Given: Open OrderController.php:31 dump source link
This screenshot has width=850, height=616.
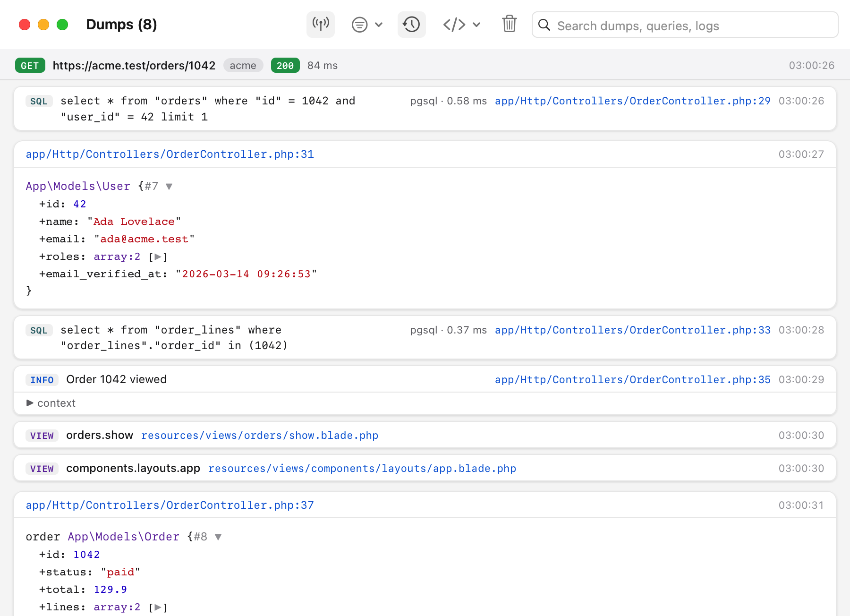Looking at the screenshot, I should point(170,154).
